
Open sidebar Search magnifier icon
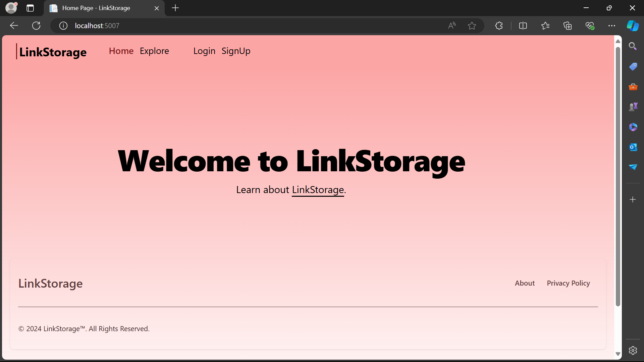[x=633, y=46]
